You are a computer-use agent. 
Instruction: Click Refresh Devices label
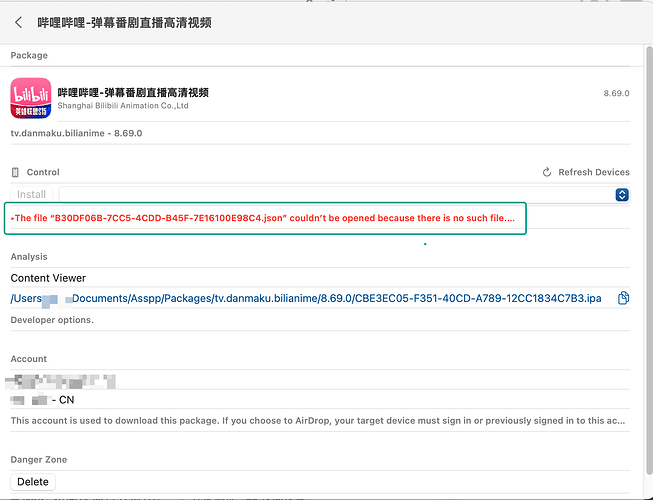coord(594,172)
